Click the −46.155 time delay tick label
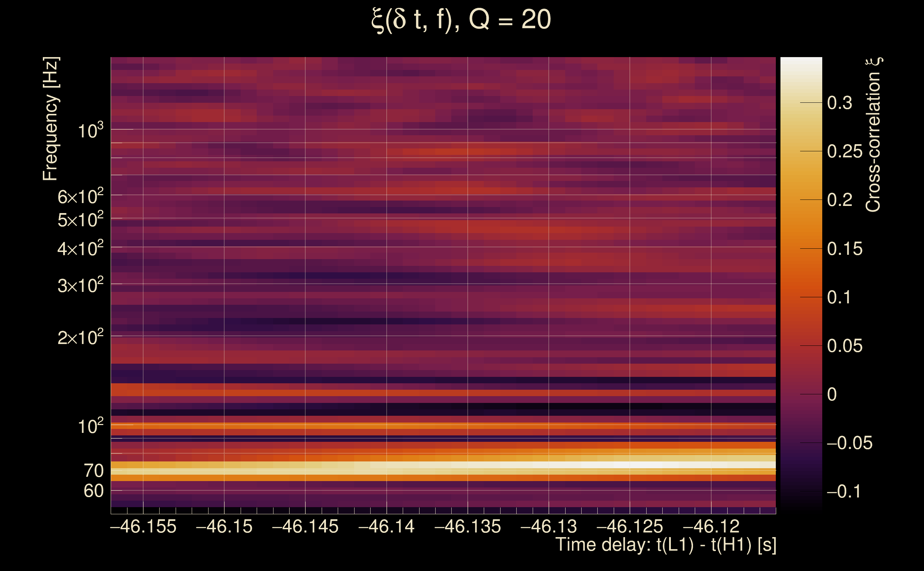The height and width of the screenshot is (571, 924). [143, 527]
